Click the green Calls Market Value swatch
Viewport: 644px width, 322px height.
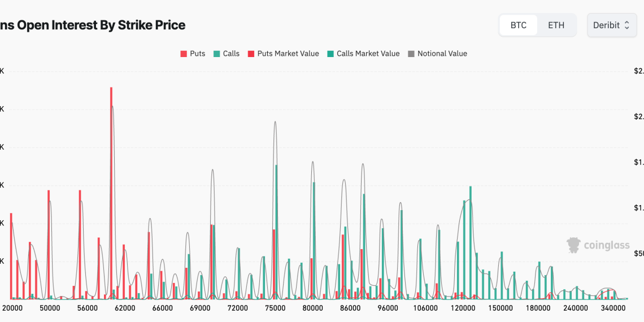pyautogui.click(x=330, y=54)
